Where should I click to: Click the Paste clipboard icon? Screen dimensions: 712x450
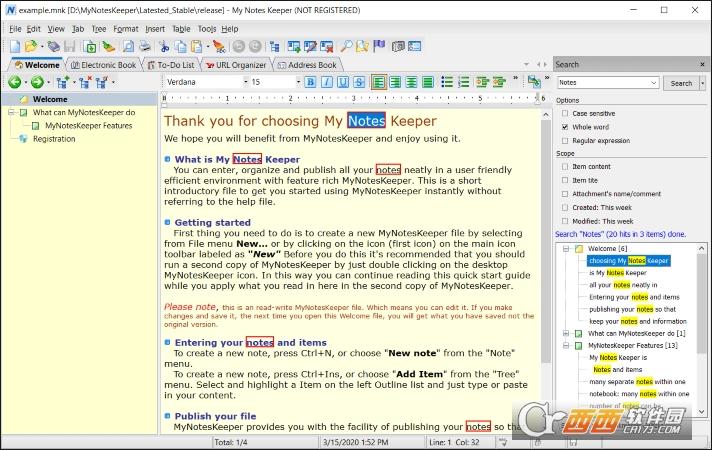point(196,46)
